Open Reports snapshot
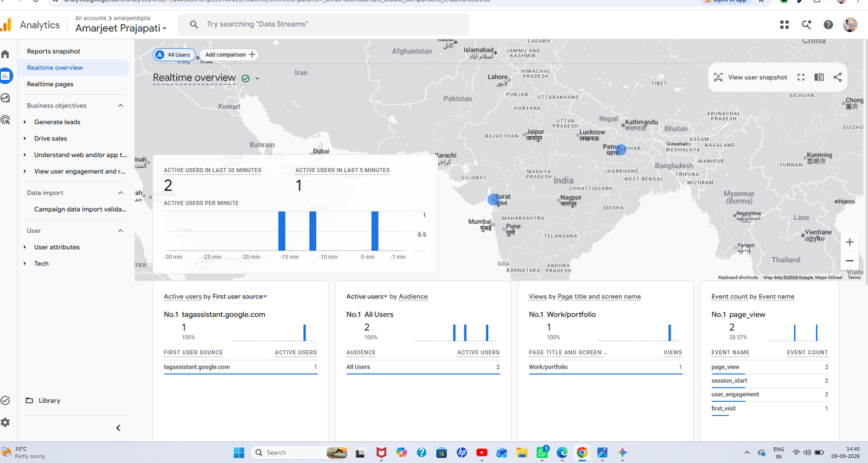Image resolution: width=868 pixels, height=463 pixels. (x=54, y=51)
